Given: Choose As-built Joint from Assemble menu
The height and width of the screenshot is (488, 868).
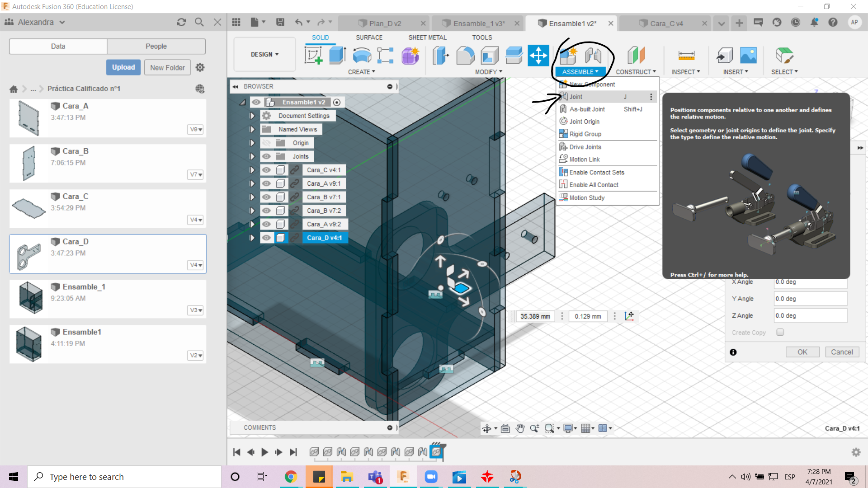Looking at the screenshot, I should (587, 109).
